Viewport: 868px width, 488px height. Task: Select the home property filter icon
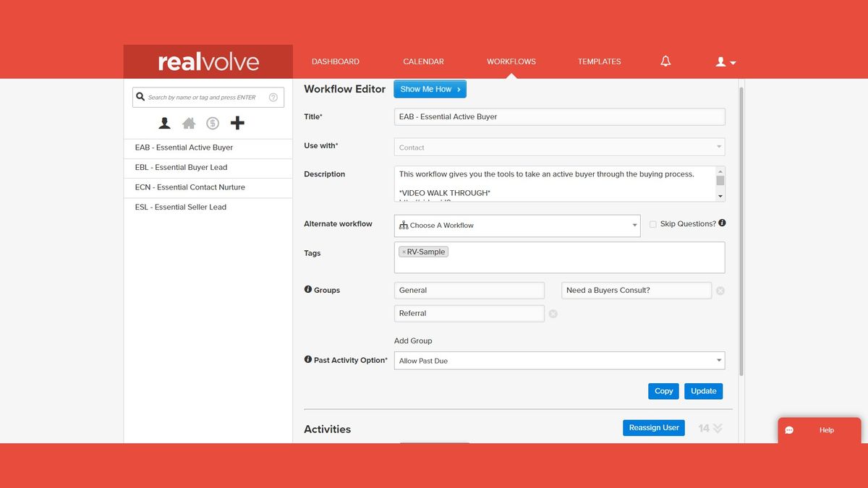tap(189, 123)
